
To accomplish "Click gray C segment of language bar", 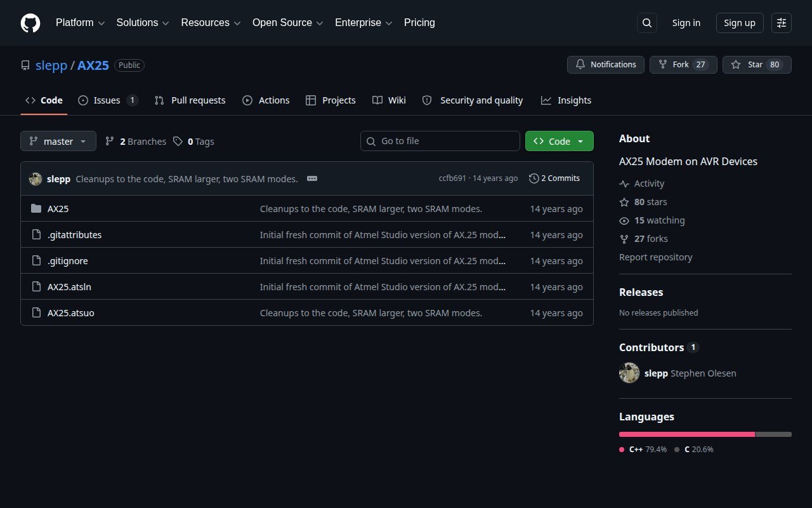I will coord(774,434).
